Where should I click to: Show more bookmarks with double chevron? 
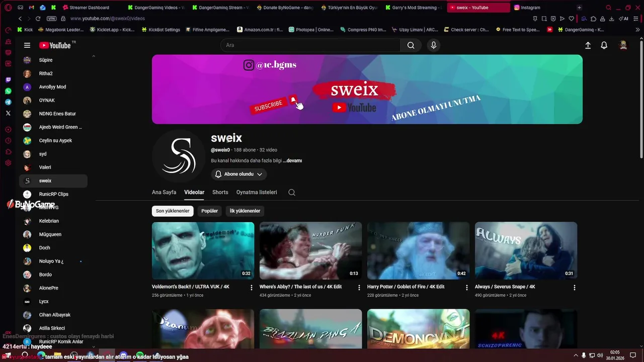pyautogui.click(x=638, y=30)
